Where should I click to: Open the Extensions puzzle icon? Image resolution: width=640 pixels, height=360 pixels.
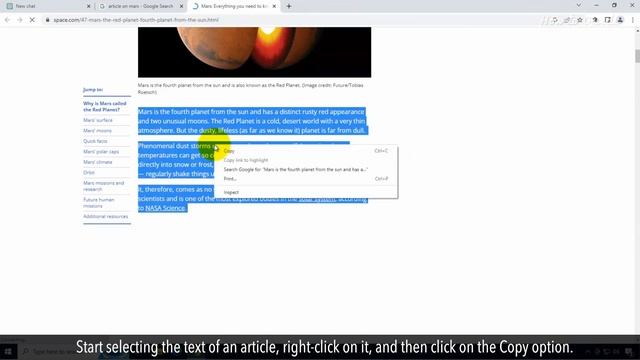pos(595,20)
